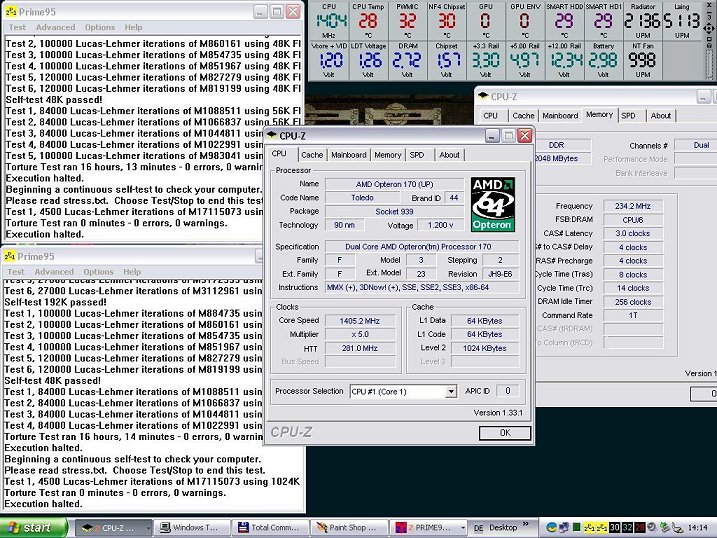Switch to the Mainboard tab in front CPU-Z
Image resolution: width=717 pixels, height=538 pixels.
348,155
